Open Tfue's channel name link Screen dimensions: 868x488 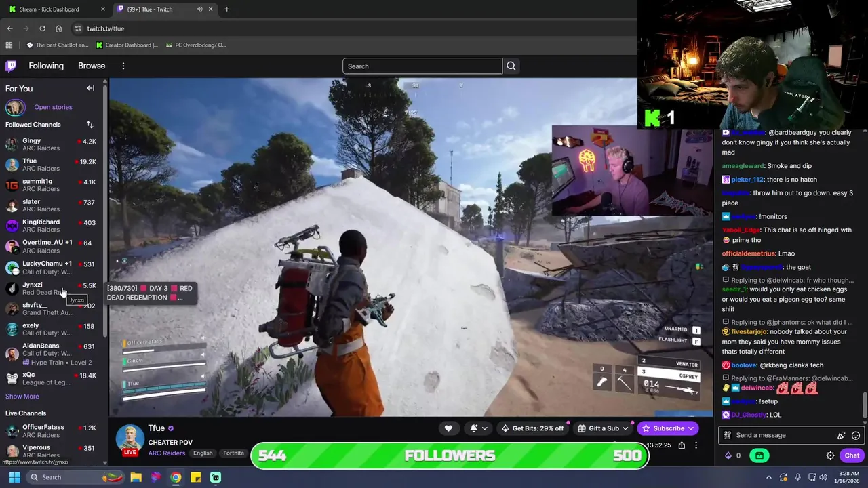(157, 428)
